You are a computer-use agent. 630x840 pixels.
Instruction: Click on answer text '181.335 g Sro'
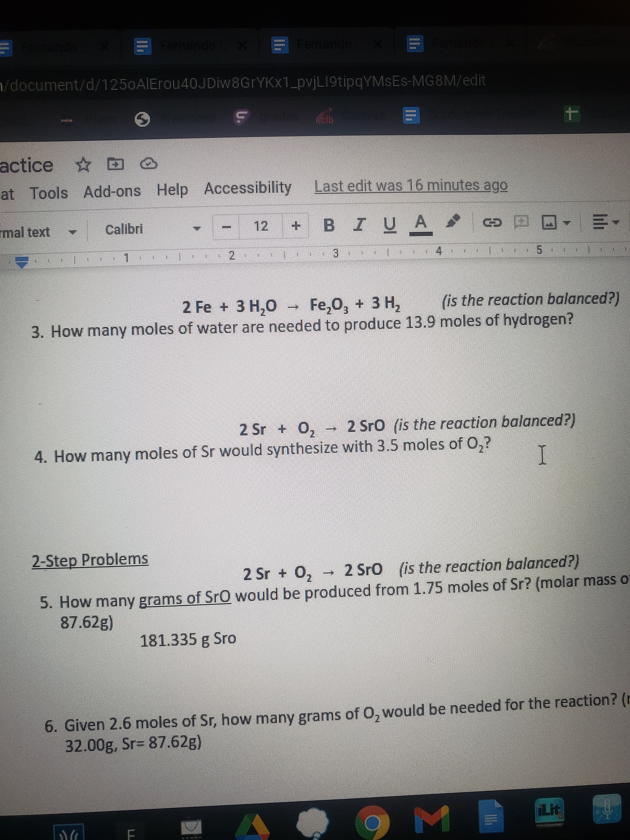coord(188,639)
